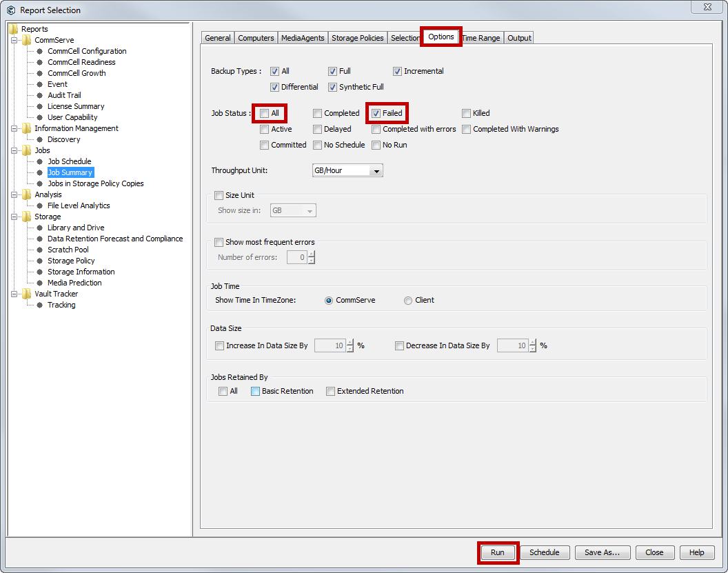This screenshot has width=728, height=573.
Task: Collapse the Jobs tree node
Action: tap(14, 150)
